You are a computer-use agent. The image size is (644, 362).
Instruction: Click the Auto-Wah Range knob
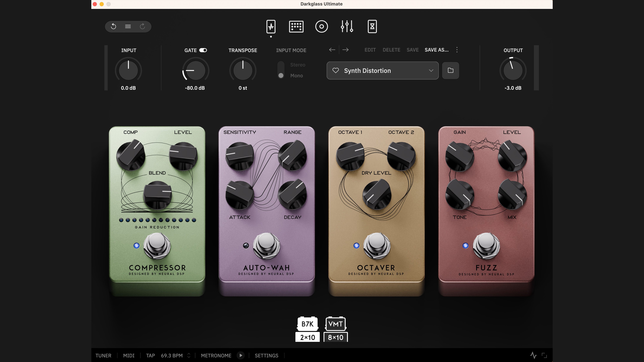point(292,155)
